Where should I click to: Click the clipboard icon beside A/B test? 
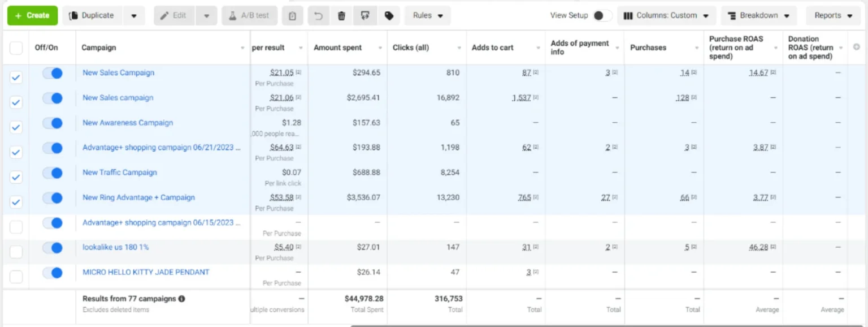pos(292,16)
